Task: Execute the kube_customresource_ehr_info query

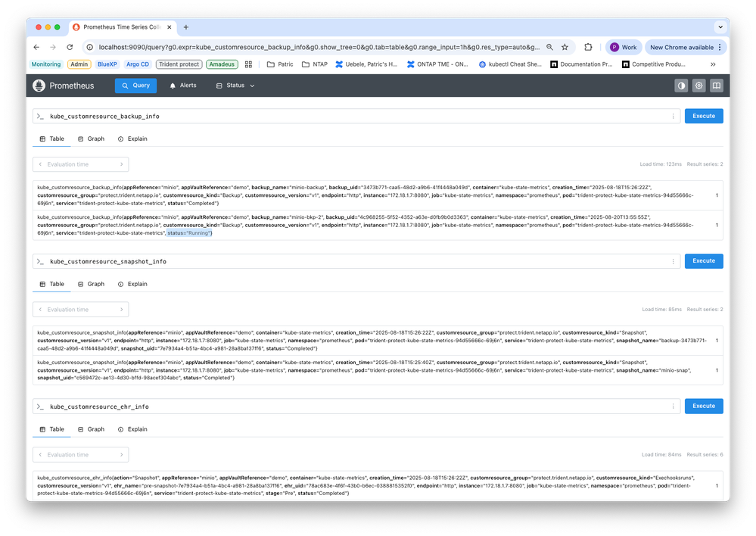Action: click(x=704, y=407)
